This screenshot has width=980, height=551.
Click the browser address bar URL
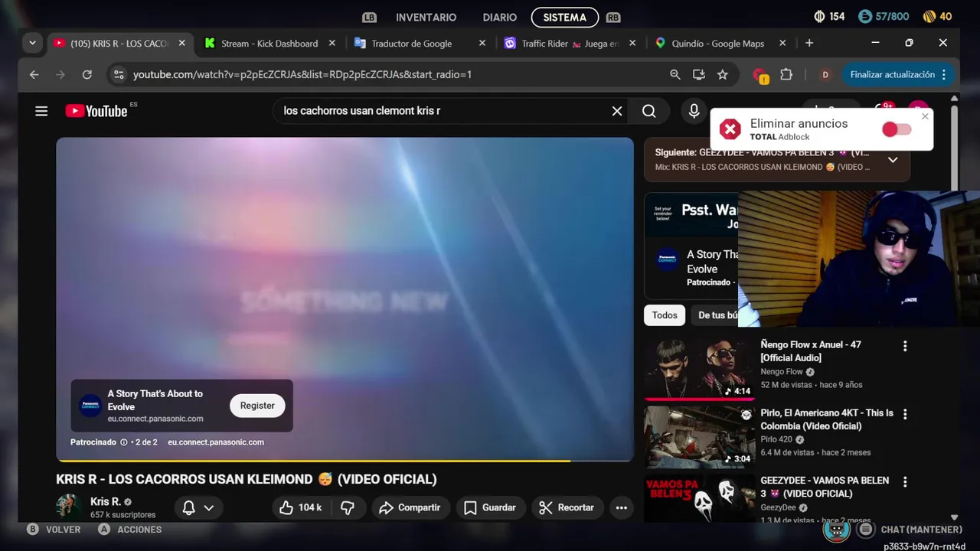[x=302, y=74]
